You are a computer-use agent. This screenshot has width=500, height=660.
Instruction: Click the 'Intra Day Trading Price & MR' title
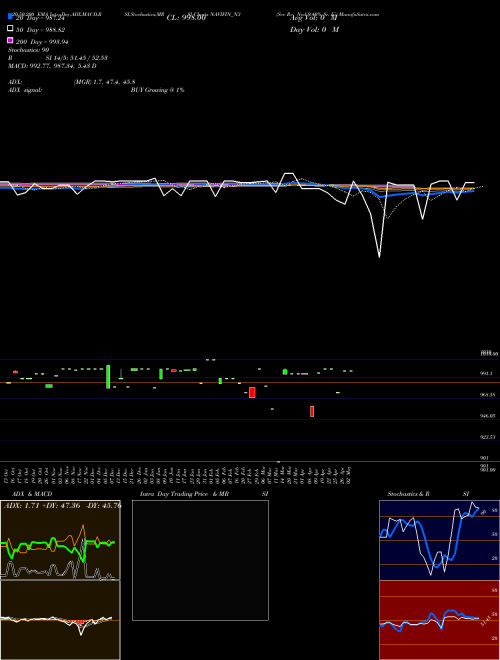[184, 494]
